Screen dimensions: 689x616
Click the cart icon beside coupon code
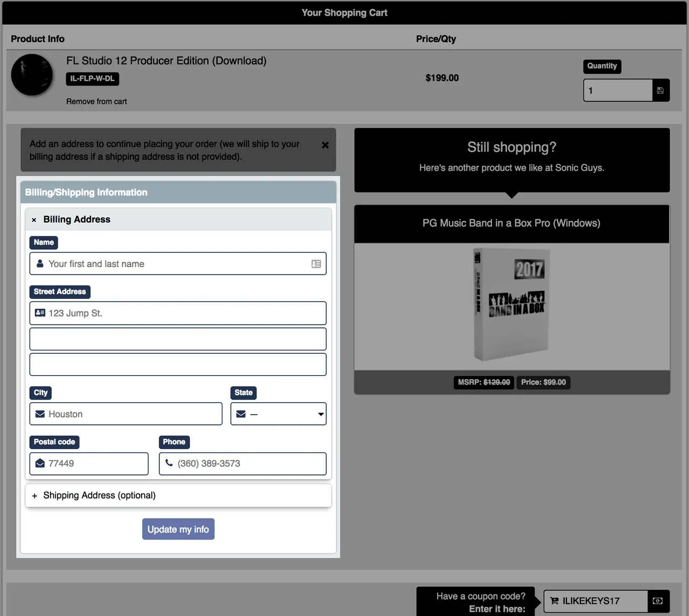pyautogui.click(x=554, y=601)
